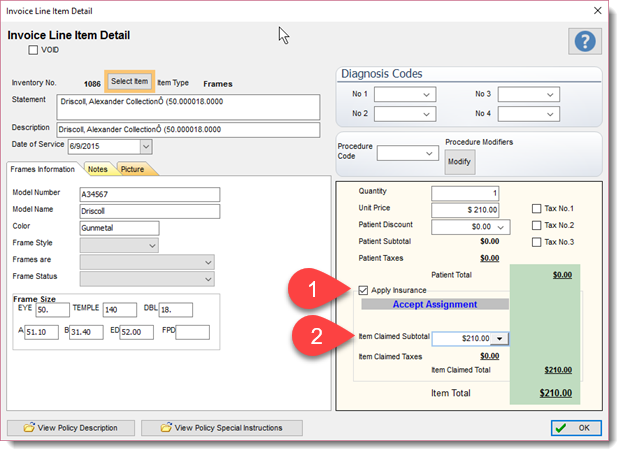Click the folder icon on View Policy Description
Image resolution: width=624 pixels, height=456 pixels.
click(29, 427)
